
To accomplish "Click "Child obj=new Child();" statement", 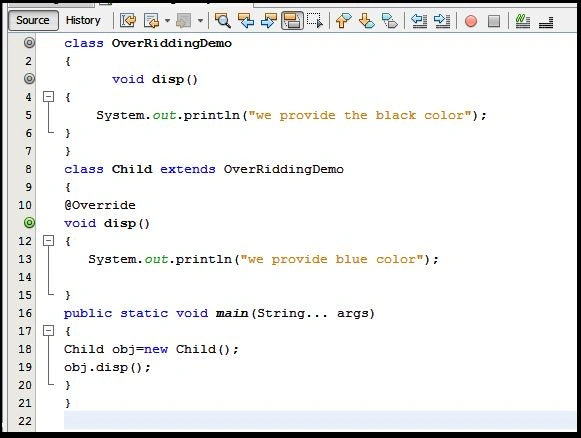I will coord(151,349).
